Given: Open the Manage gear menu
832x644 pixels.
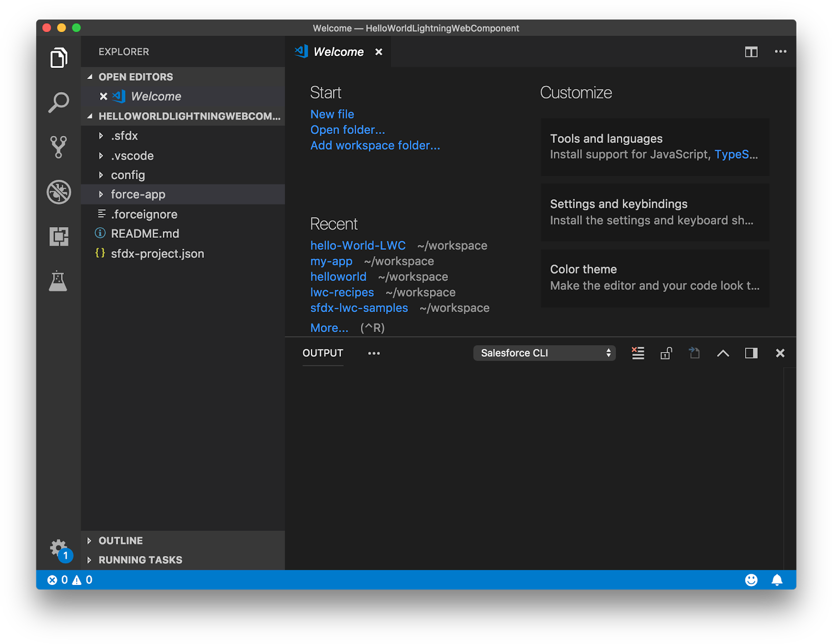Looking at the screenshot, I should coord(58,549).
